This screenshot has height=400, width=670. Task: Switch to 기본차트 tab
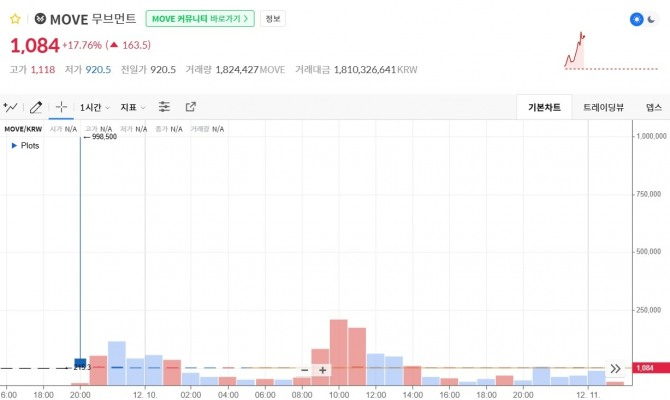pos(544,107)
